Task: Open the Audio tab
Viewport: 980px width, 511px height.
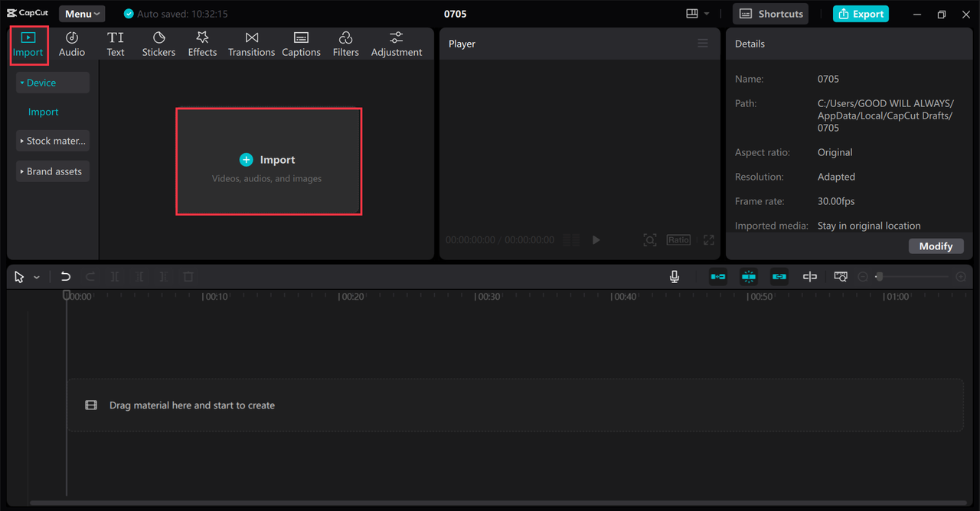Action: pyautogui.click(x=72, y=44)
